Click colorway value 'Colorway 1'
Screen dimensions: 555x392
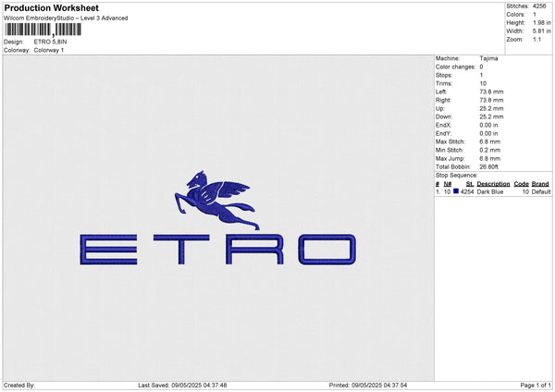49,50
